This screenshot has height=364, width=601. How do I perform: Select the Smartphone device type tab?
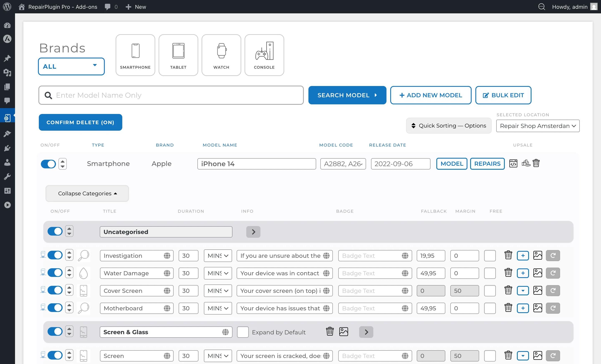coord(135,55)
